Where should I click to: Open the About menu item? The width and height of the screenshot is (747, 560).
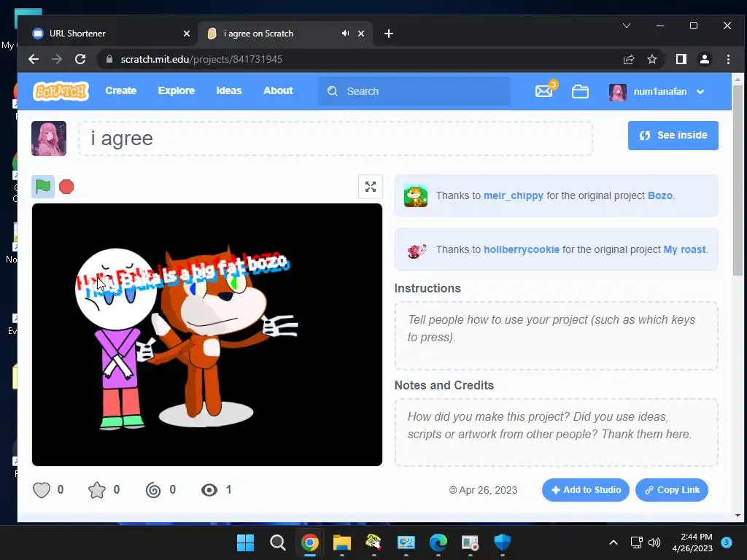click(278, 91)
